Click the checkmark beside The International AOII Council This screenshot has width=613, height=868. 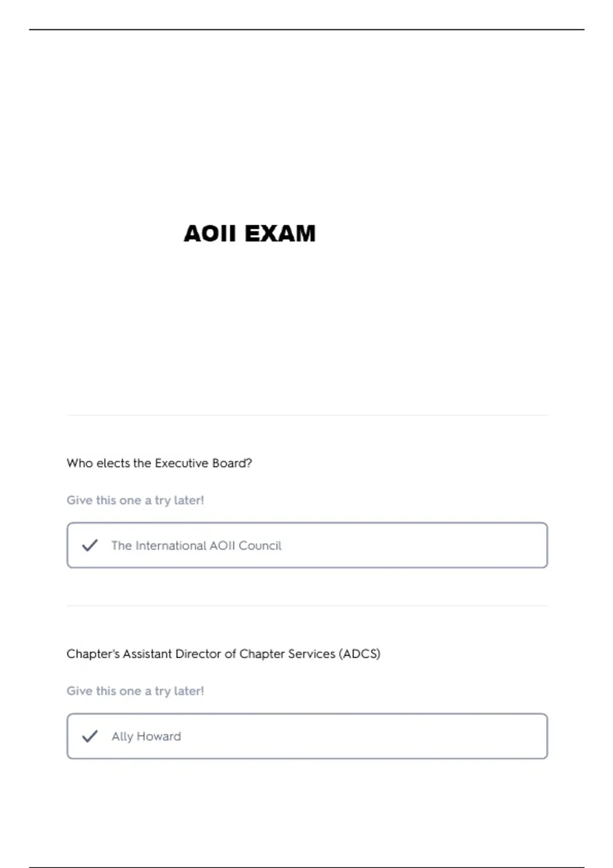(90, 545)
